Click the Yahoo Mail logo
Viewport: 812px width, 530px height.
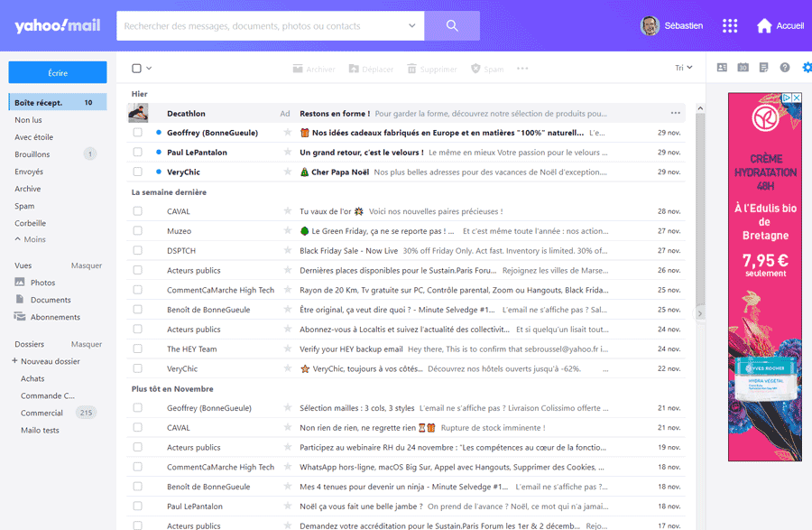click(x=58, y=25)
